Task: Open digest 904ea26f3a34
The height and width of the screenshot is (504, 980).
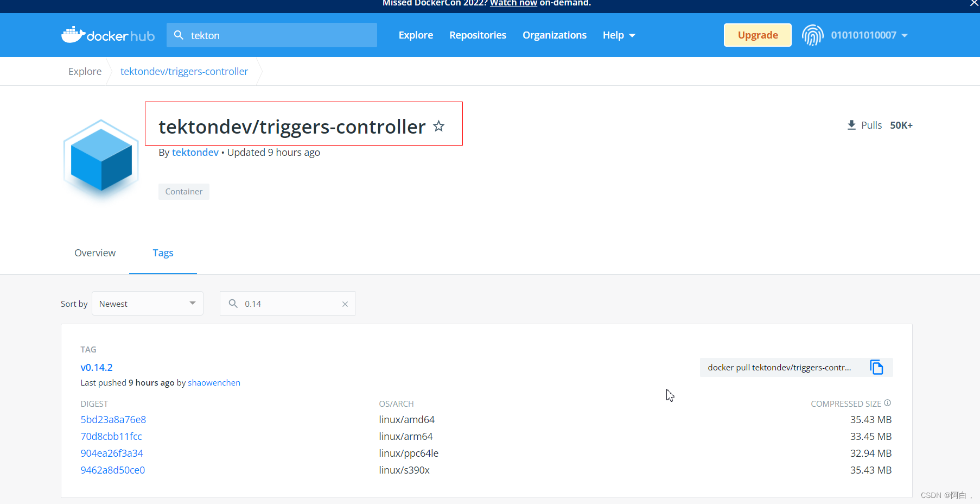Action: tap(112, 453)
